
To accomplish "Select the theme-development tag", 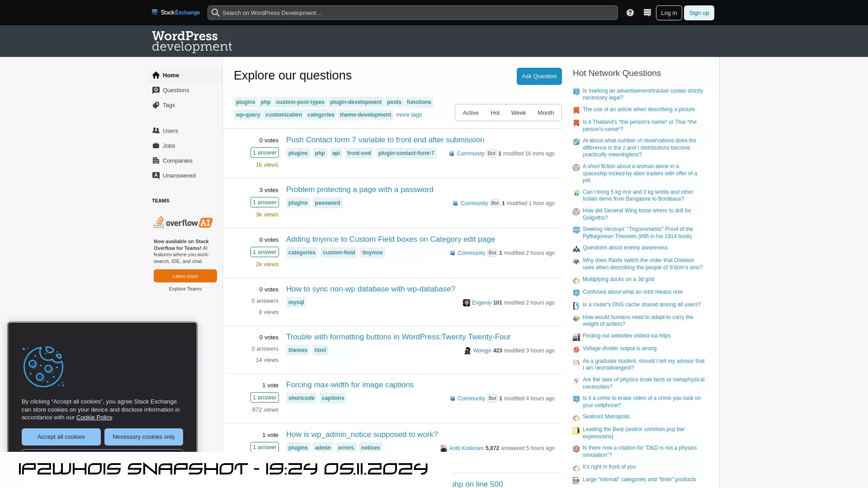I will (x=365, y=115).
